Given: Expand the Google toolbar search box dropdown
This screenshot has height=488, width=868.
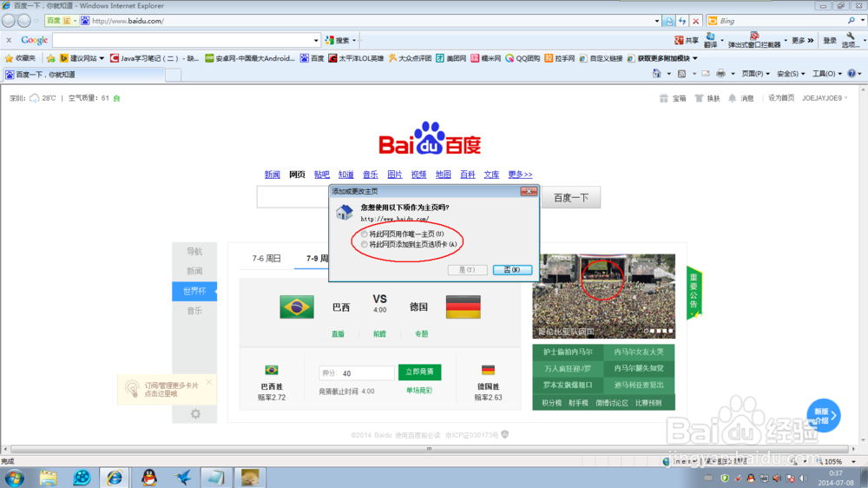Looking at the screenshot, I should [x=316, y=41].
